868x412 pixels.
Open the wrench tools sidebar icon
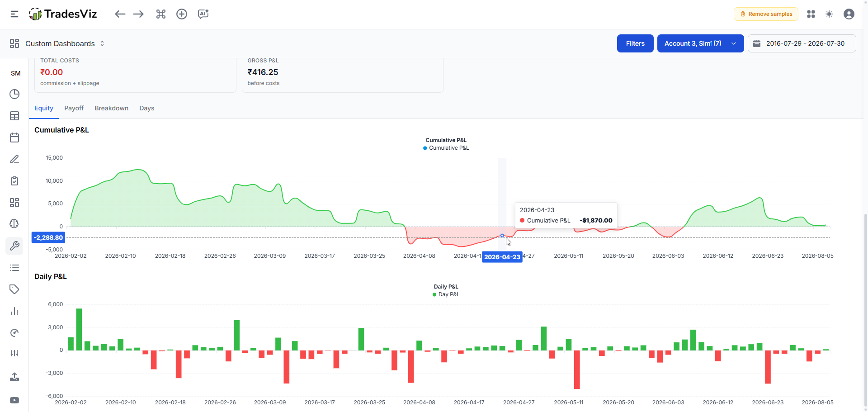pos(14,246)
